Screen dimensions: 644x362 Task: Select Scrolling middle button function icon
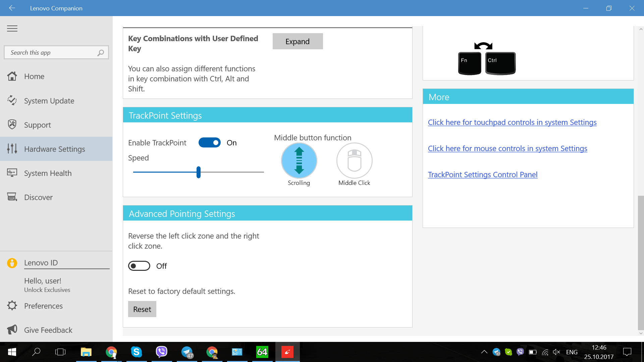[x=299, y=161]
